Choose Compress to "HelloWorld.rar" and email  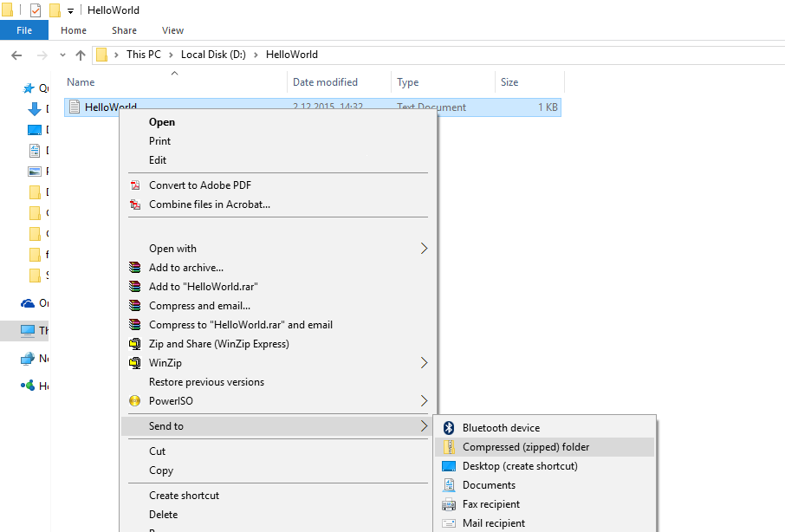(241, 325)
